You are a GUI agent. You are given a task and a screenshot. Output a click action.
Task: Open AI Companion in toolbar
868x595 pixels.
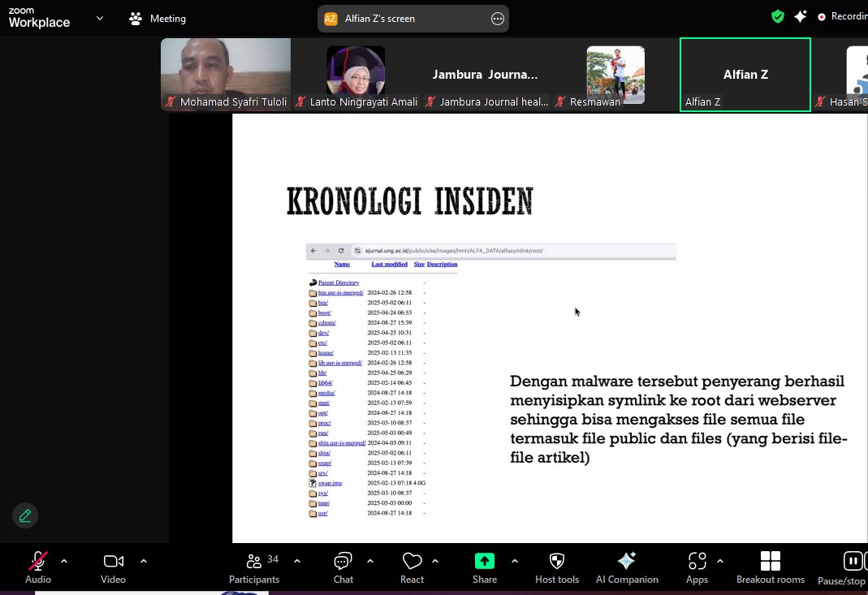tap(627, 568)
